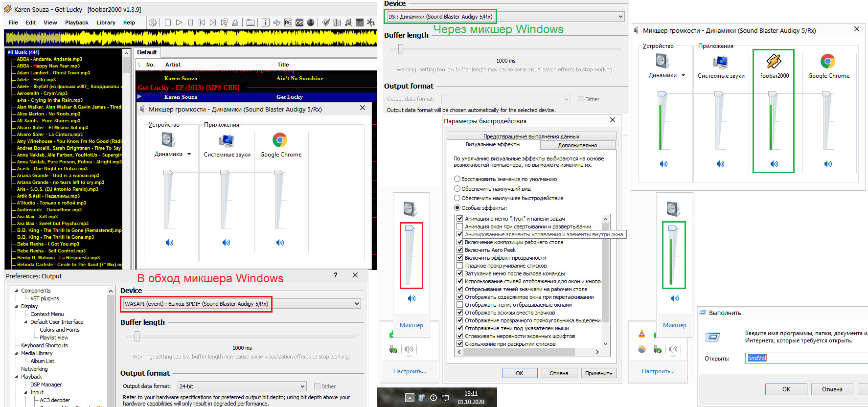
Task: Collapse the Display node in preferences tree
Action: 16,306
